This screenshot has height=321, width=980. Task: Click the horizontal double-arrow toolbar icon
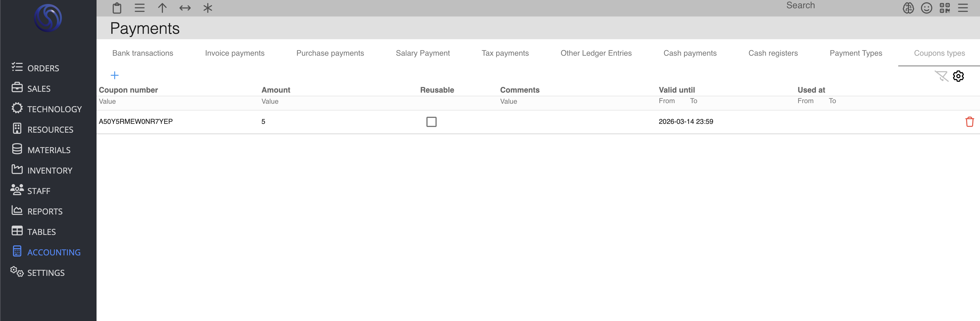click(x=185, y=8)
